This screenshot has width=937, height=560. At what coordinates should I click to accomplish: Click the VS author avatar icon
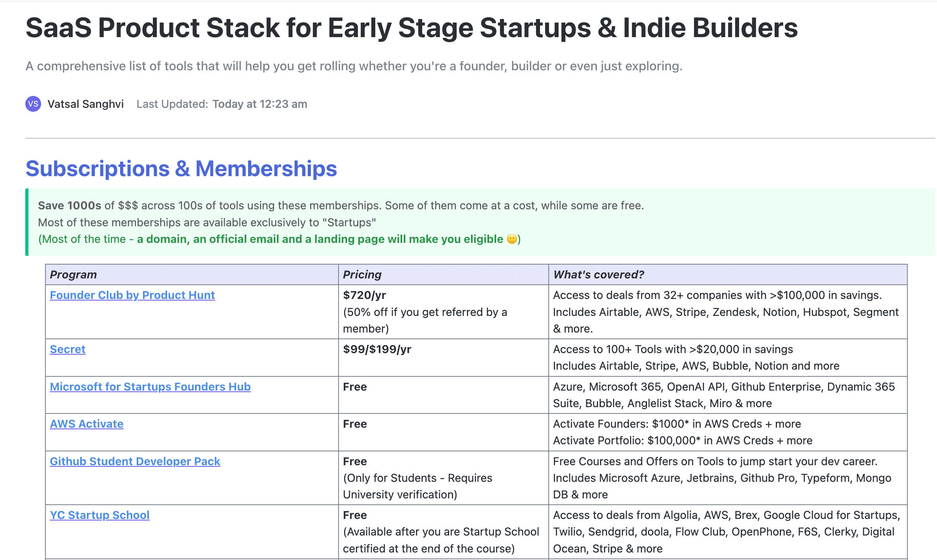(x=33, y=104)
